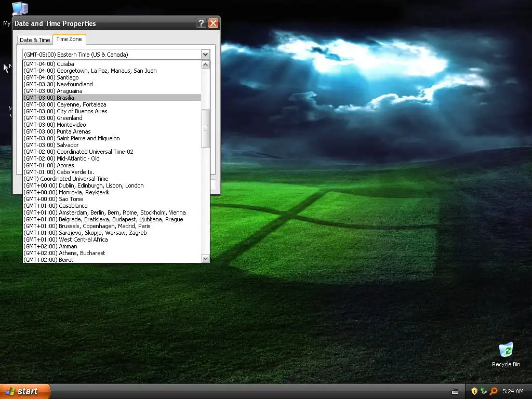The height and width of the screenshot is (399, 532).
Task: Click the list scrollbar up arrow
Action: pyautogui.click(x=205, y=64)
